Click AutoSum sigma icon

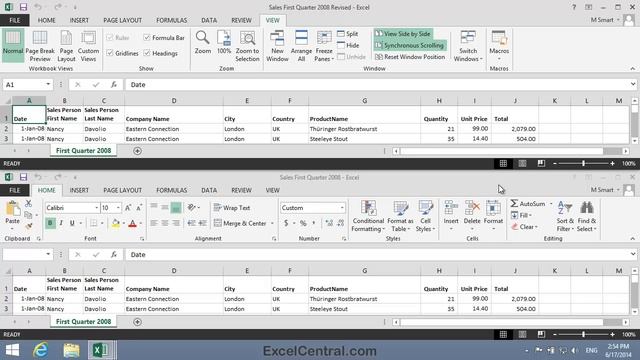pos(515,203)
